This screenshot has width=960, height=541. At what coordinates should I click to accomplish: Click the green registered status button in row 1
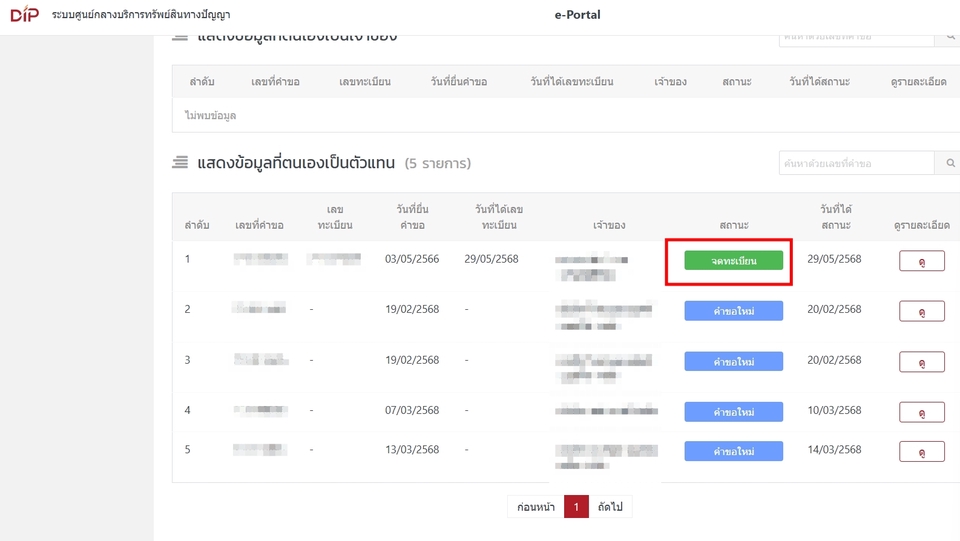pyautogui.click(x=733, y=261)
